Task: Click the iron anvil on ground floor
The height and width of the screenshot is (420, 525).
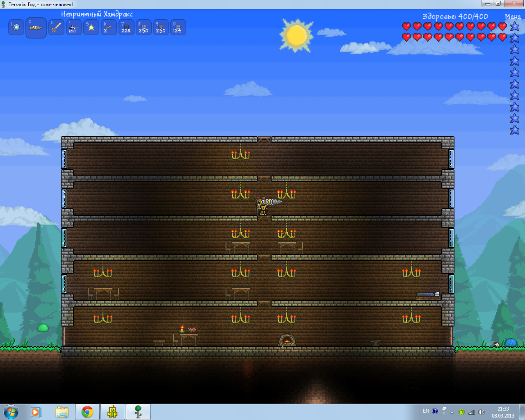Action: pyautogui.click(x=375, y=343)
